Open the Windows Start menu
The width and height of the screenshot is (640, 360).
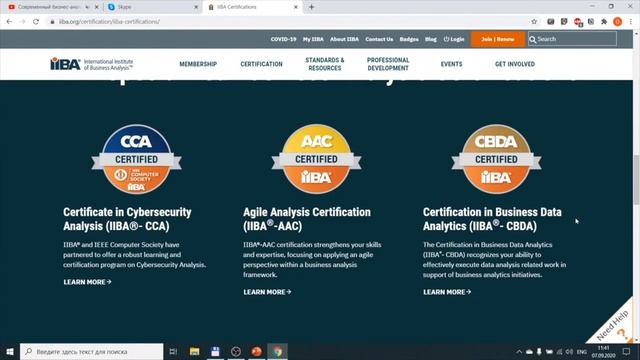(10, 351)
